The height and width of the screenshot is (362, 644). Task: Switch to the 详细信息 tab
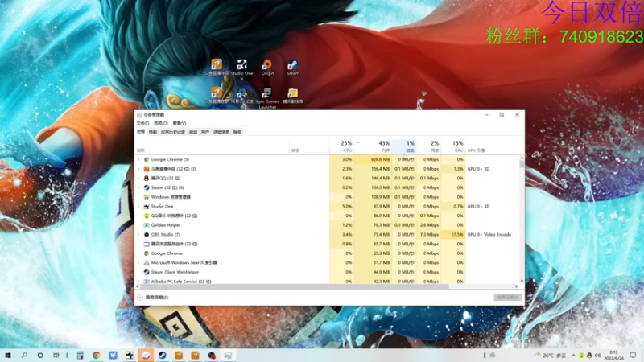(221, 132)
